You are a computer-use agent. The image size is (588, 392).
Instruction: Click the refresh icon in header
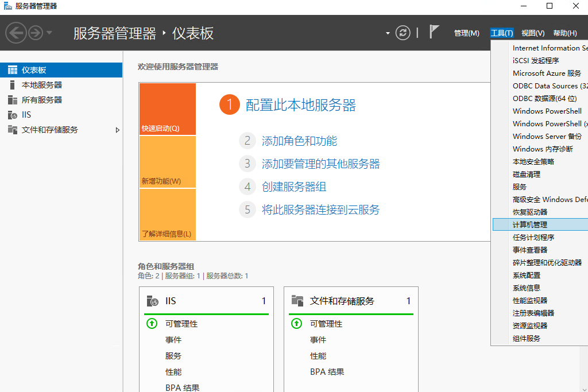point(403,33)
